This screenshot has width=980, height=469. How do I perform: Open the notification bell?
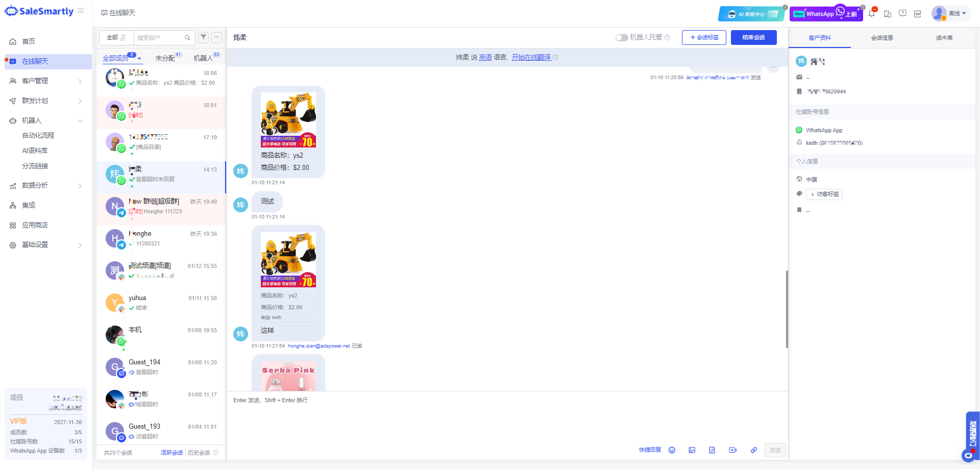872,13
